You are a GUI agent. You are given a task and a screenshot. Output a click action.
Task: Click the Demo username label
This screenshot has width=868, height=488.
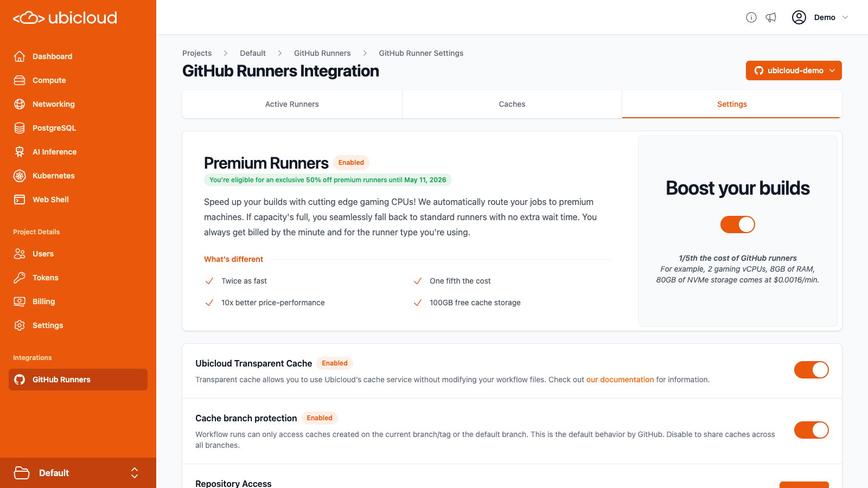[825, 17]
